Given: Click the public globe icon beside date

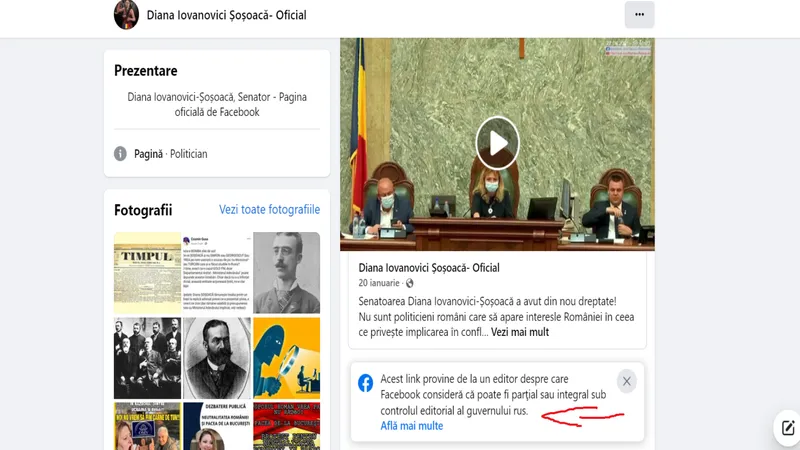Looking at the screenshot, I should pos(409,283).
